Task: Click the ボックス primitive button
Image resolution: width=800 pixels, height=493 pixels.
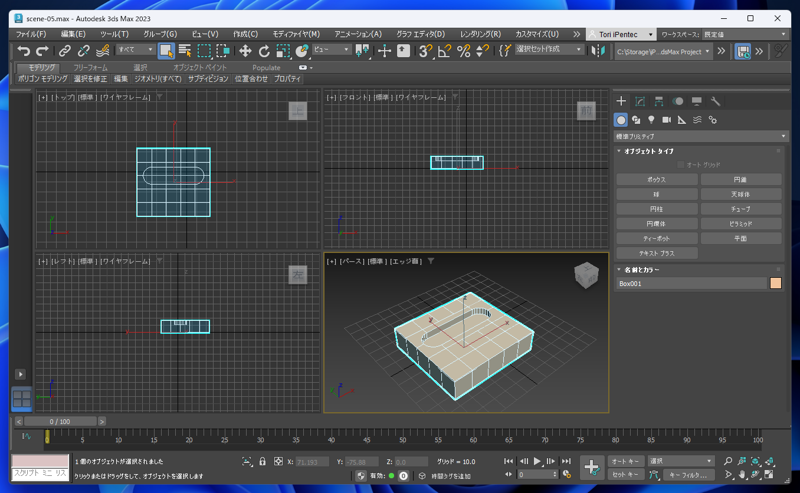Action: coord(657,180)
